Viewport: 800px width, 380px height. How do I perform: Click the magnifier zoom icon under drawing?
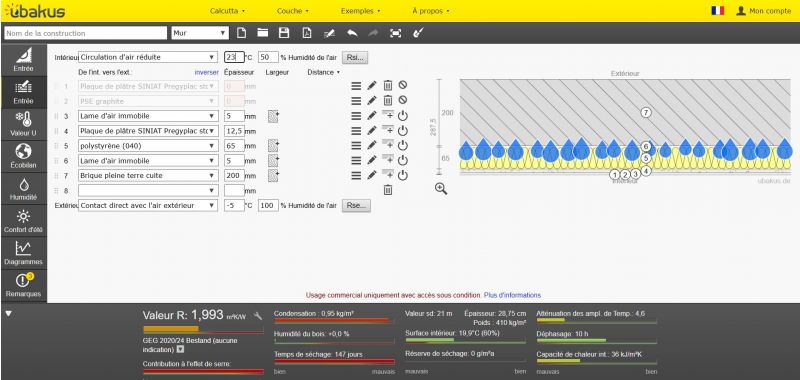pyautogui.click(x=441, y=189)
